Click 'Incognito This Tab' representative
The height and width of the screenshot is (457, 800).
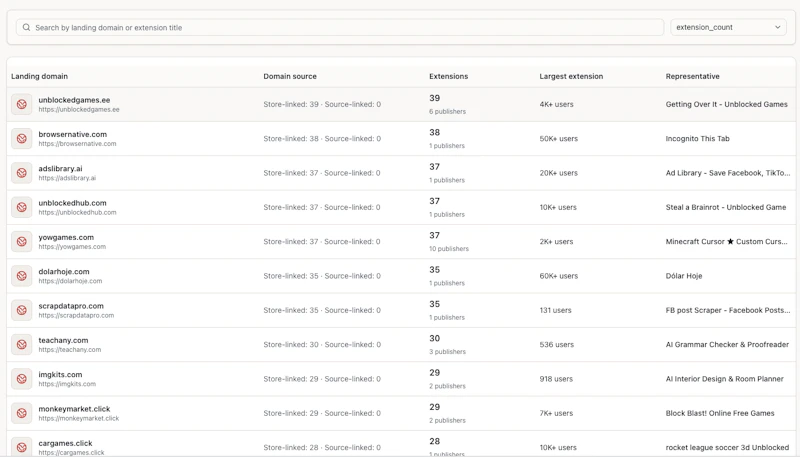pos(697,139)
